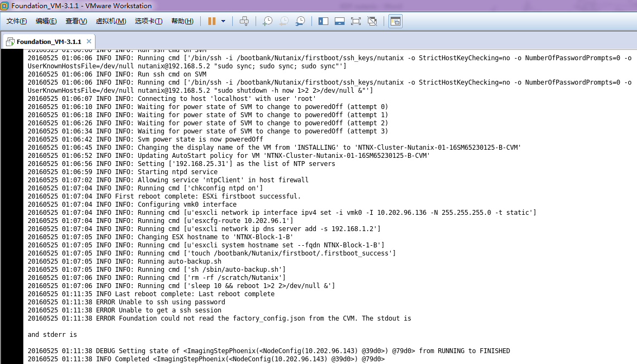Click the 'Changing ESX hostname to' log line

pyautogui.click(x=161, y=237)
